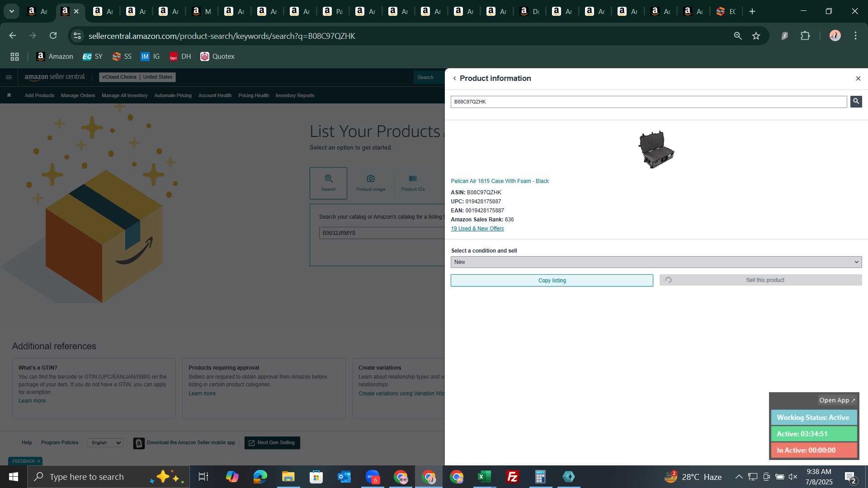Viewport: 868px width, 488px height.
Task: Open the English language dropdown
Action: [105, 443]
